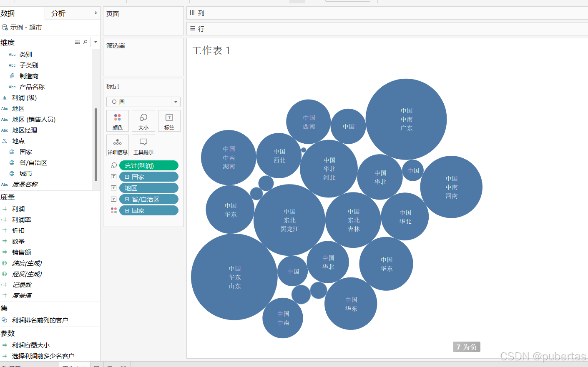Select the 销售额 measure
The width and height of the screenshot is (588, 367).
pyautogui.click(x=22, y=252)
